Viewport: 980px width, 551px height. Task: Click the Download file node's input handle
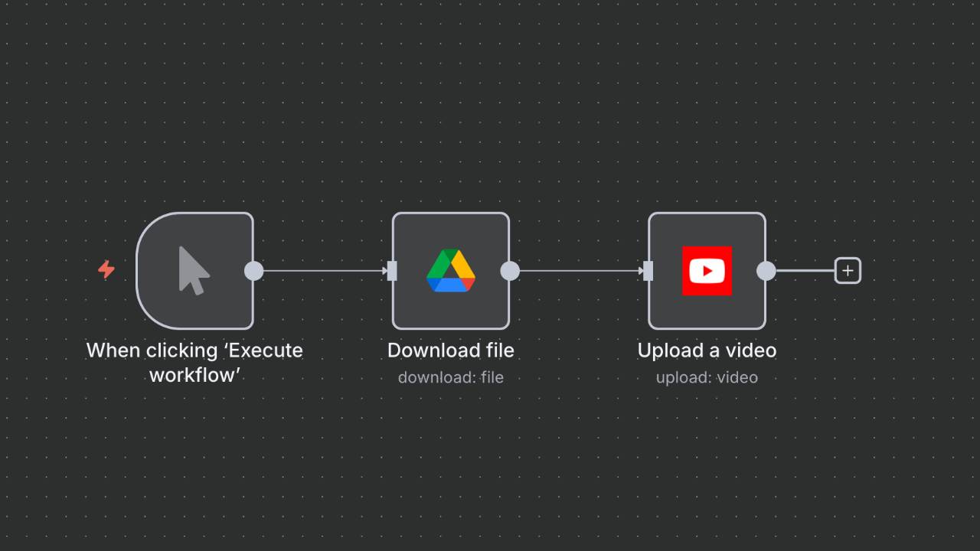[392, 271]
